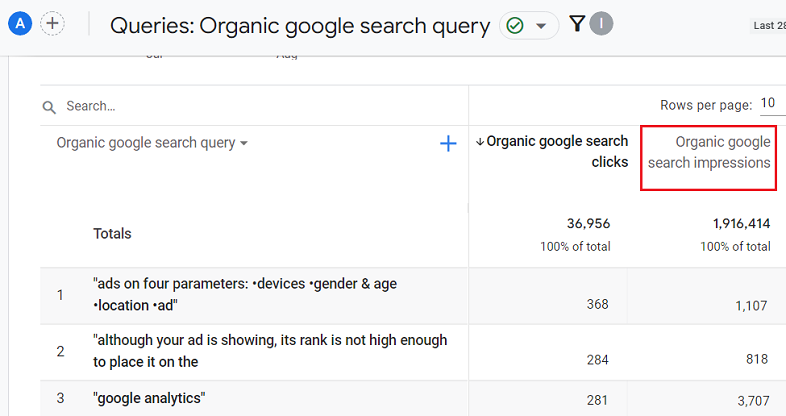Click impressions value 1,107 in row 1
The width and height of the screenshot is (786, 416).
[751, 306]
